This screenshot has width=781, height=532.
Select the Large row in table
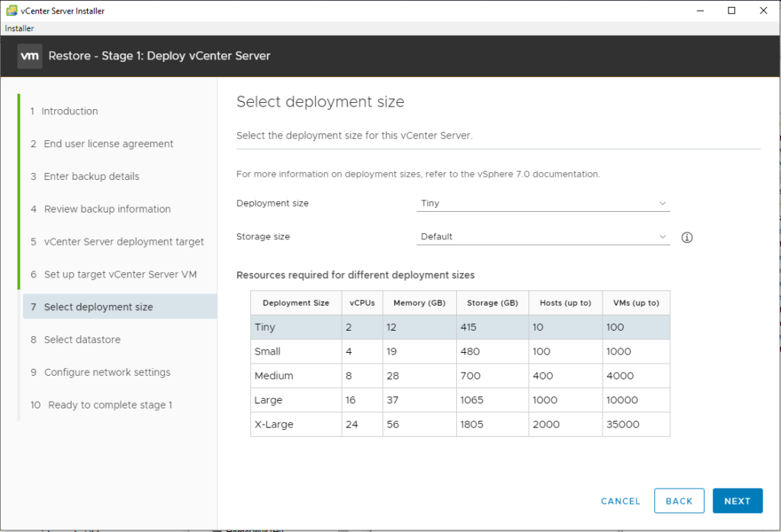(x=460, y=400)
